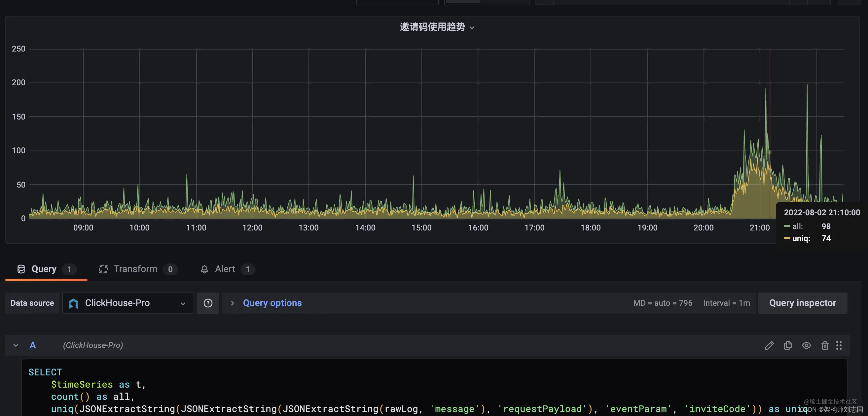The image size is (868, 416).
Task: Click the tooltip timestamp 2022-08-02 21:10:00
Action: (822, 213)
